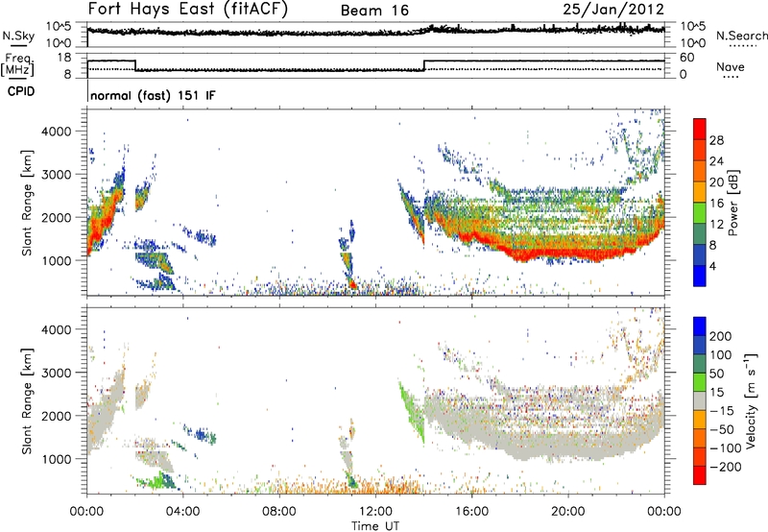This screenshot has width=768, height=532.
Task: Click the gray segment of Velocity color bar
Action: tap(700, 400)
